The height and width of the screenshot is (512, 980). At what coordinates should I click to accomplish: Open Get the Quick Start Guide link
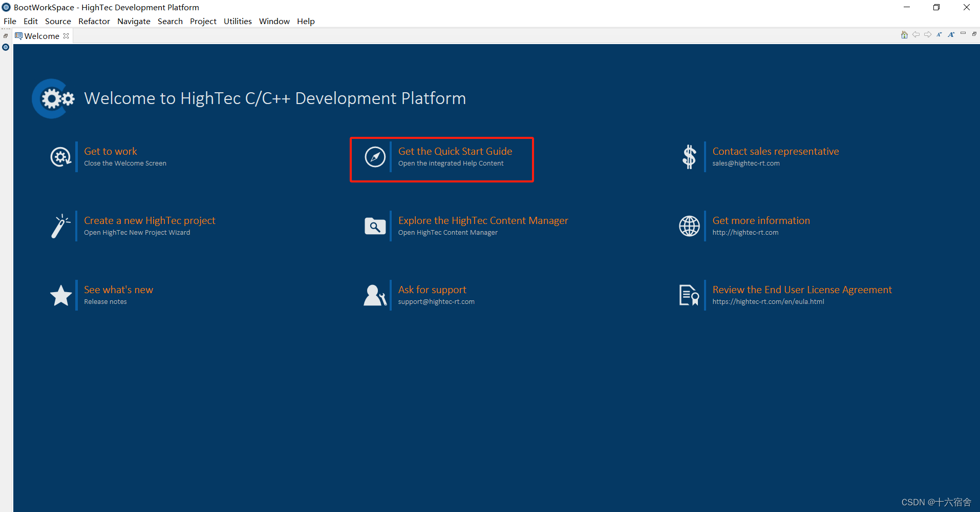coord(455,151)
